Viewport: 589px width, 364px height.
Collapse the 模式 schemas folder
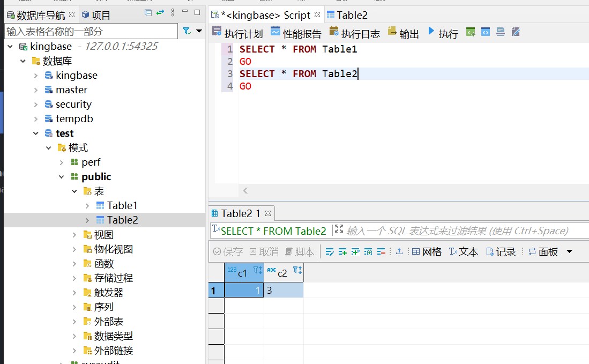pos(48,148)
